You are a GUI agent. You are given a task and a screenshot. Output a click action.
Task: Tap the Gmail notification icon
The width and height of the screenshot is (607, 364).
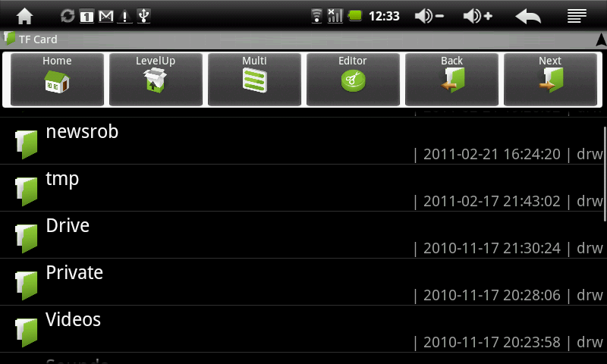click(x=105, y=16)
